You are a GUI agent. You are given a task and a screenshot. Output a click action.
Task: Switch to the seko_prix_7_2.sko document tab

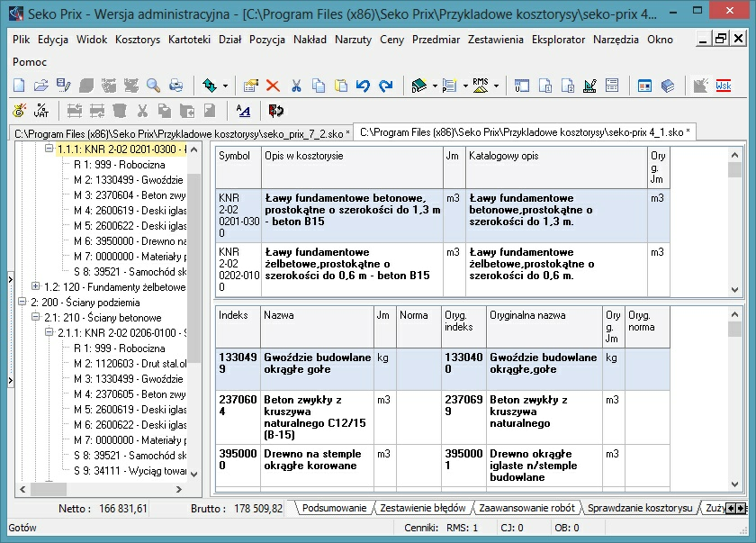point(182,133)
